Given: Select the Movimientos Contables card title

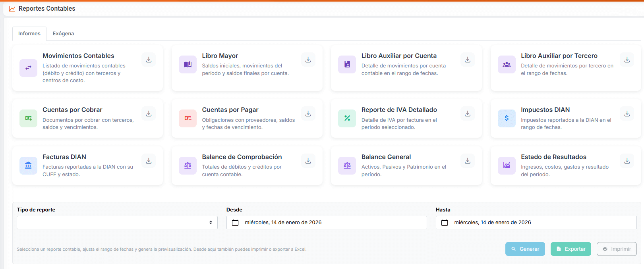Looking at the screenshot, I should coord(78,56).
